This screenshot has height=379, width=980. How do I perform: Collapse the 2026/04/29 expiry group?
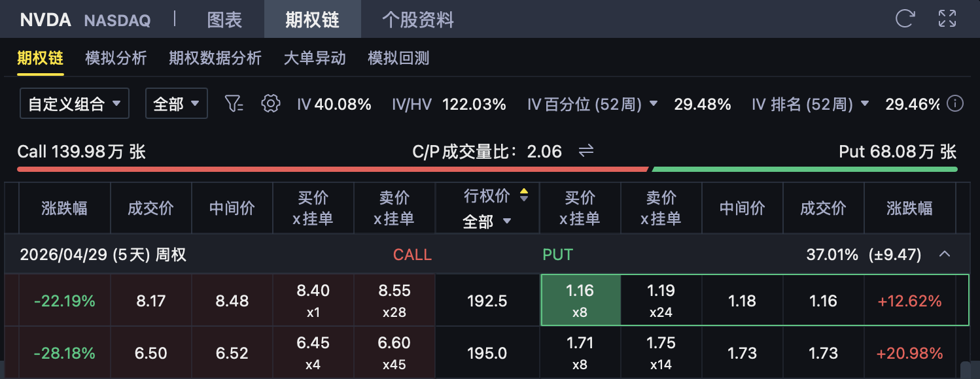945,254
